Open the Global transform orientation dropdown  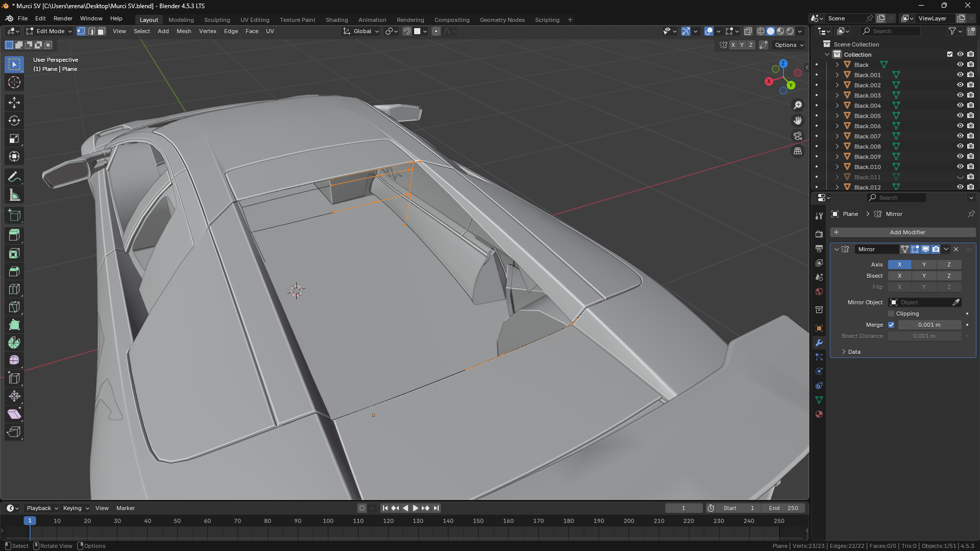(x=361, y=31)
